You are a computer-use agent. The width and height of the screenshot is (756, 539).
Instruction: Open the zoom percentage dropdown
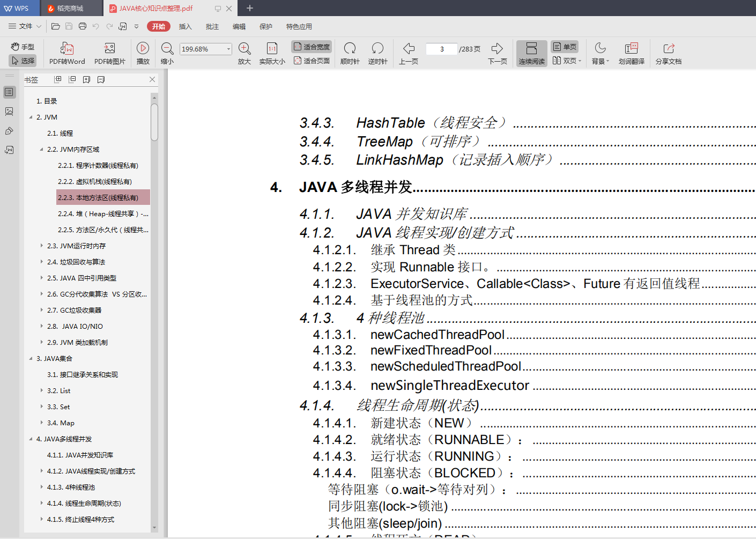click(228, 49)
